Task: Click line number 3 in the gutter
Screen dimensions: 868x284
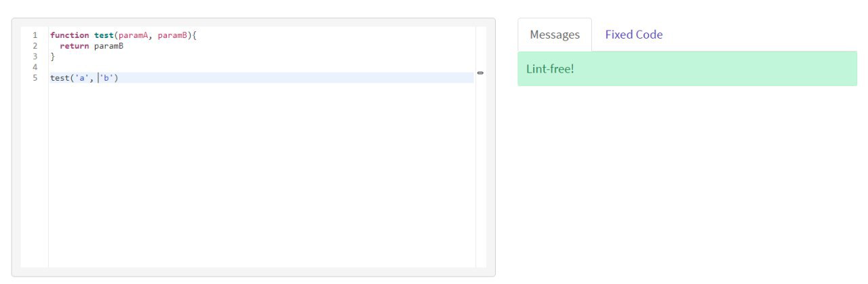Action: (x=35, y=57)
